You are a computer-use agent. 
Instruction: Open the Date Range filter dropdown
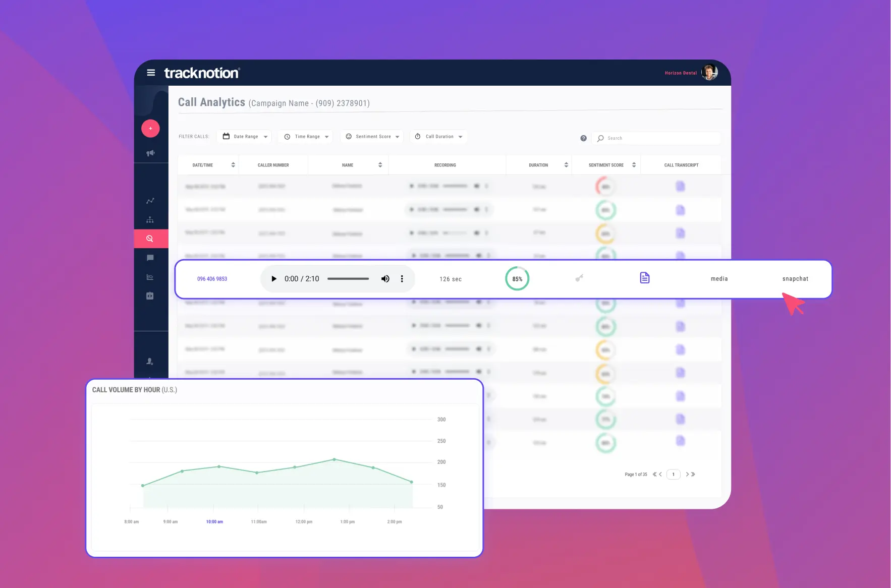coord(245,137)
